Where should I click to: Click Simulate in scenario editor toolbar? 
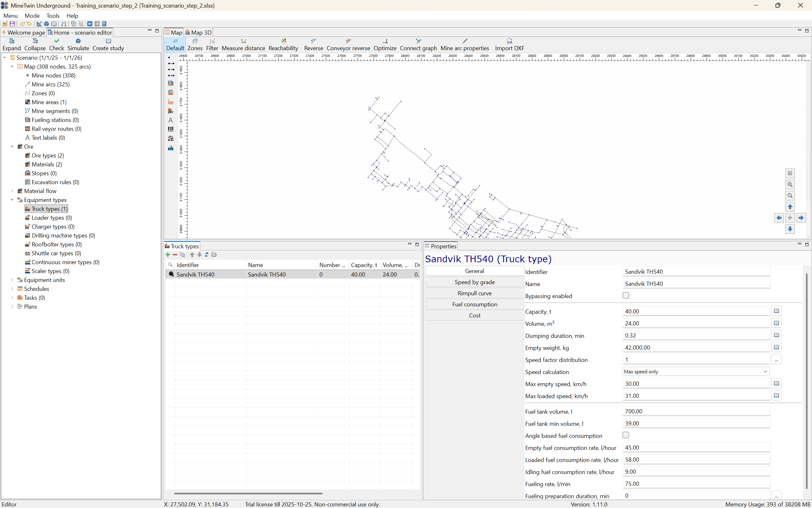click(78, 44)
